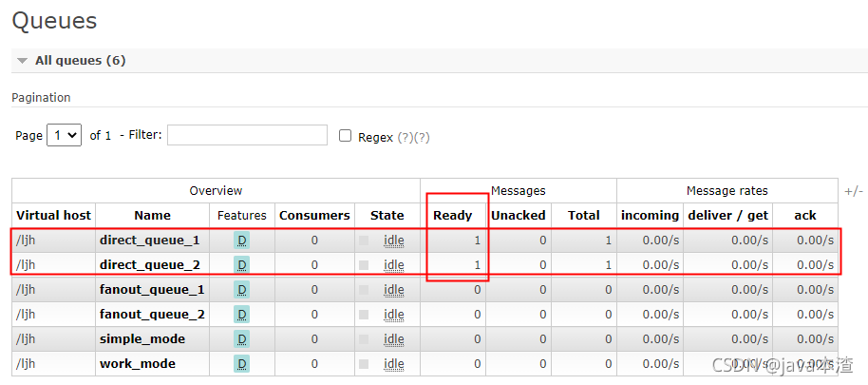
Task: Open the work_mode queue link
Action: tap(138, 363)
